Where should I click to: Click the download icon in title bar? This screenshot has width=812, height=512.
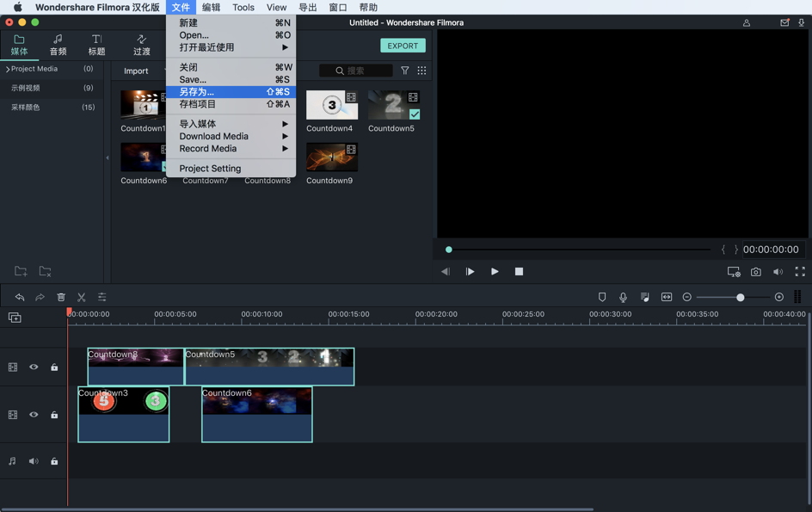point(801,22)
